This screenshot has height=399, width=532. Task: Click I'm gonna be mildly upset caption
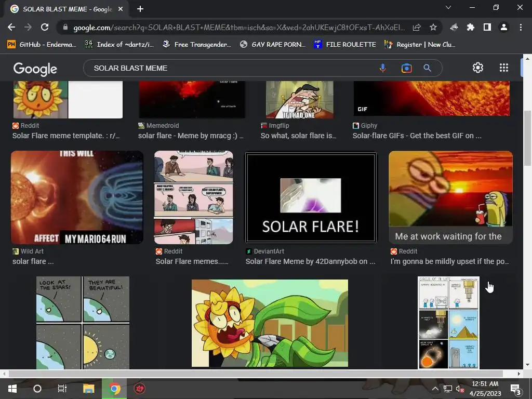449,261
